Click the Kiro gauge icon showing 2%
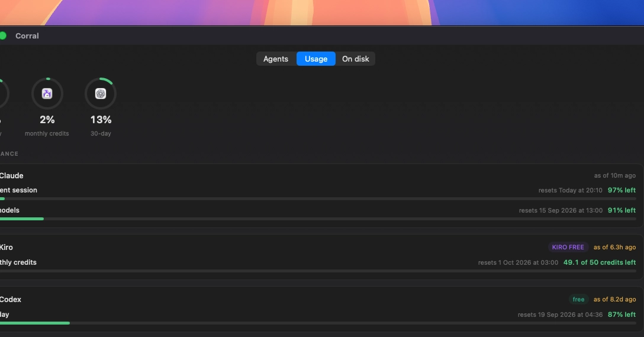This screenshot has width=644, height=337. (x=47, y=94)
